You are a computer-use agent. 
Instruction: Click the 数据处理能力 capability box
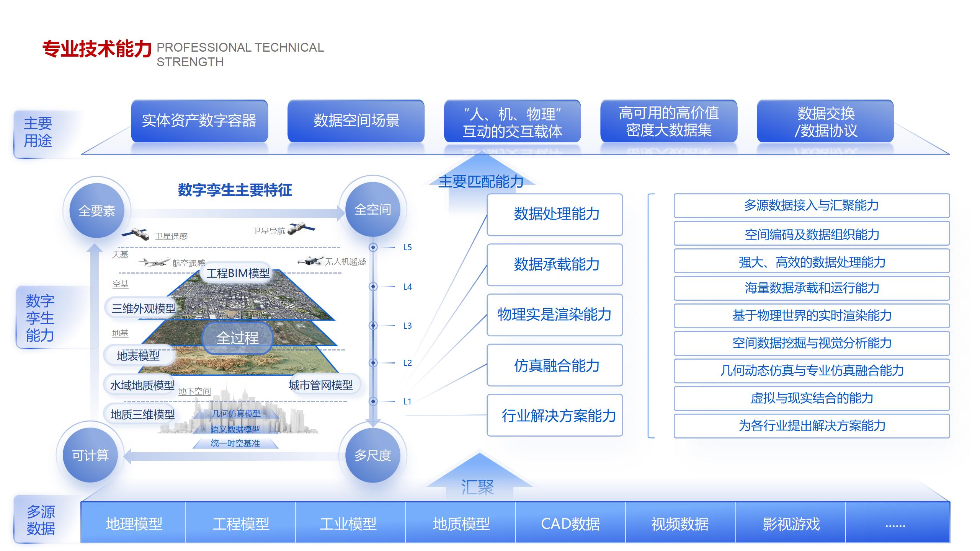click(x=555, y=214)
